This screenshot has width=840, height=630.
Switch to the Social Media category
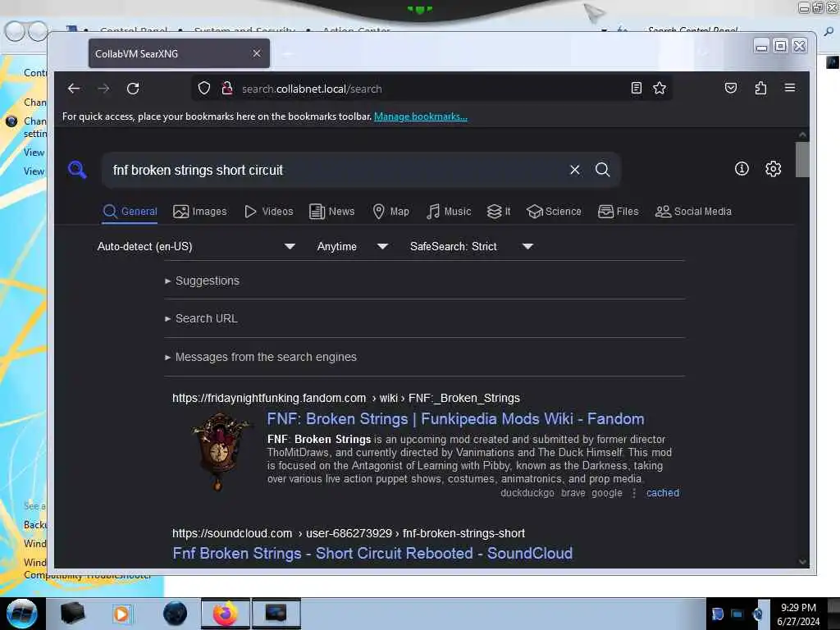[x=693, y=212]
